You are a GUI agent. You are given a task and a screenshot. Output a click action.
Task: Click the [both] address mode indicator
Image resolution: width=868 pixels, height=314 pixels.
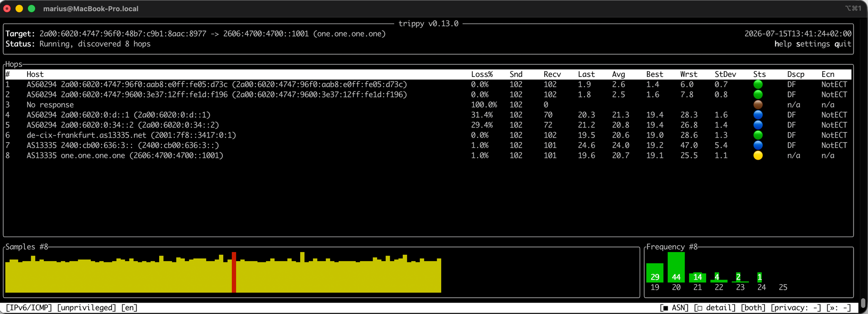click(x=753, y=308)
